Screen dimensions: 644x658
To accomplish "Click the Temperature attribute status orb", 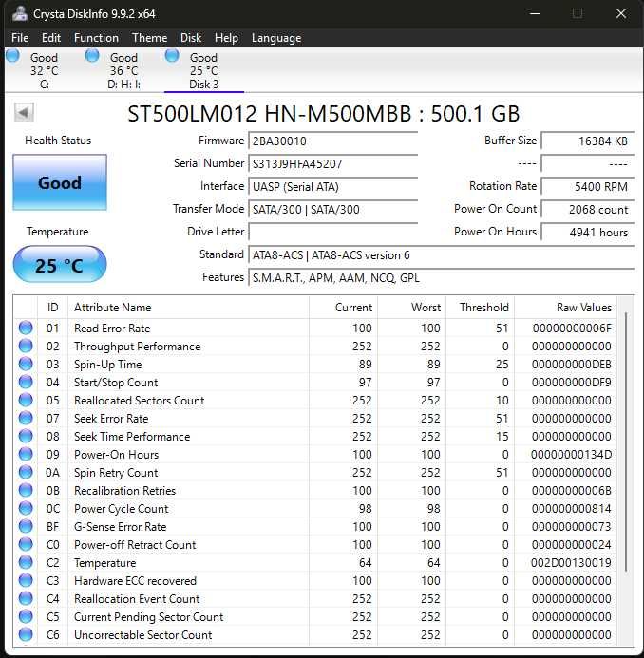I will click(x=26, y=562).
